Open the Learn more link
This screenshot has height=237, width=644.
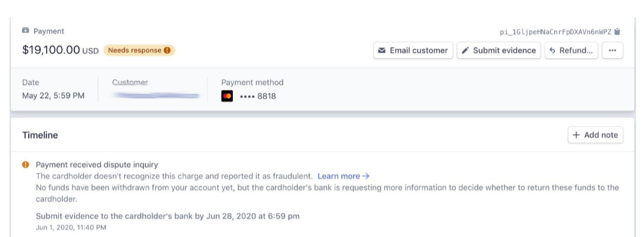point(344,176)
